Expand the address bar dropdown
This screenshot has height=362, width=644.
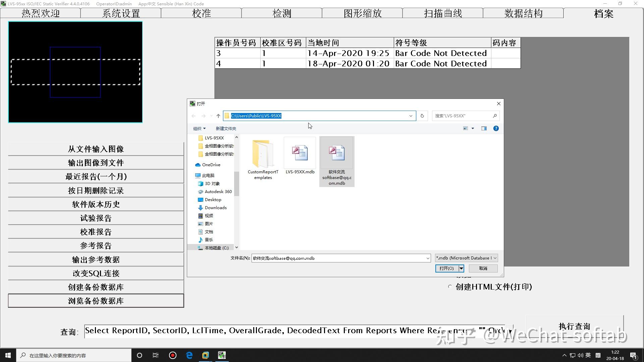coord(411,116)
